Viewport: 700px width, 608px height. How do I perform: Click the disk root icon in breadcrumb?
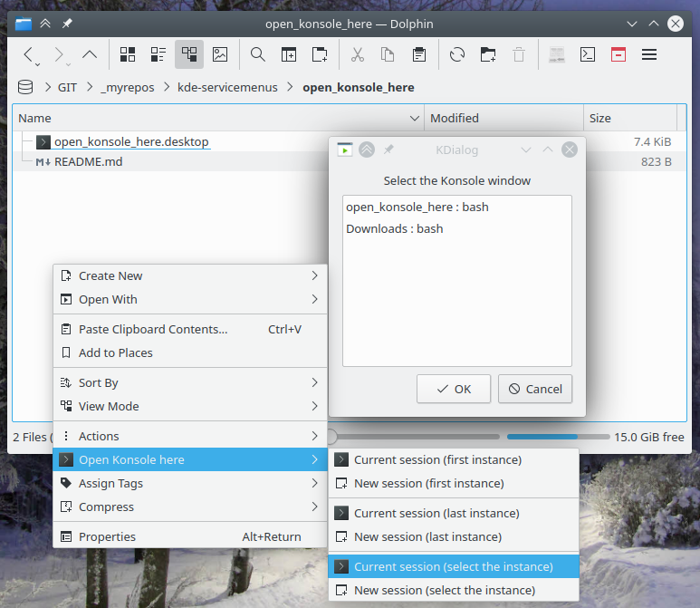[x=25, y=87]
